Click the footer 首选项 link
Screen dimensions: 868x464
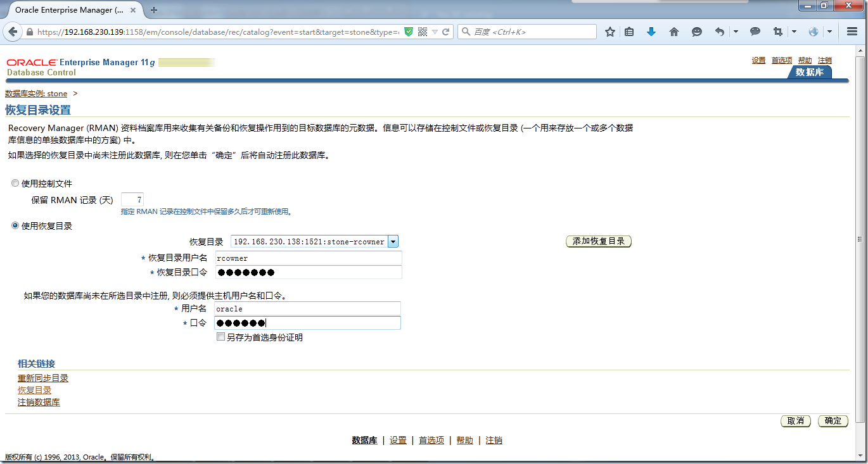point(431,441)
